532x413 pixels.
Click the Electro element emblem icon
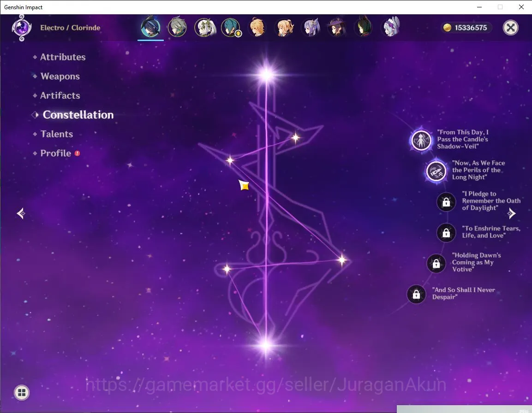coord(22,28)
